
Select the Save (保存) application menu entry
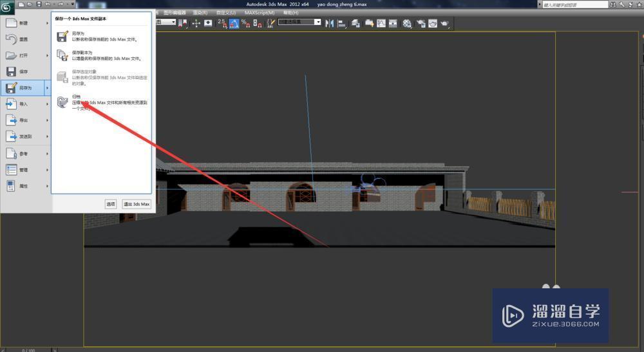coord(26,71)
